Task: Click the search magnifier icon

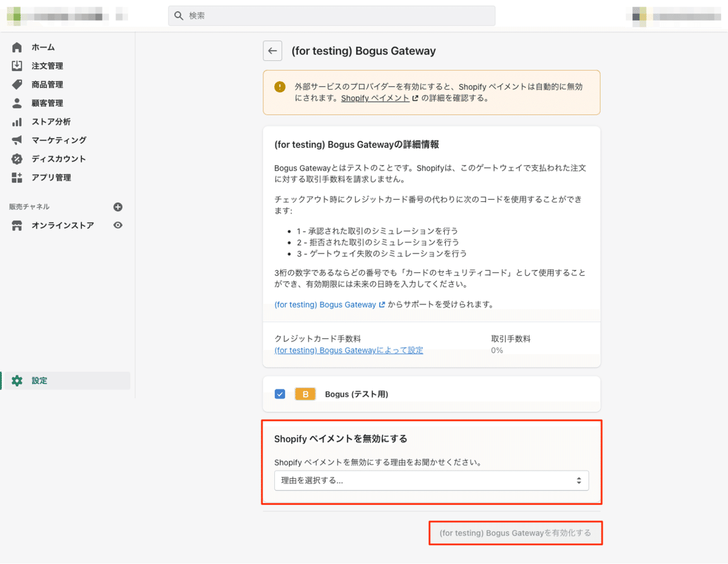Action: [x=179, y=16]
